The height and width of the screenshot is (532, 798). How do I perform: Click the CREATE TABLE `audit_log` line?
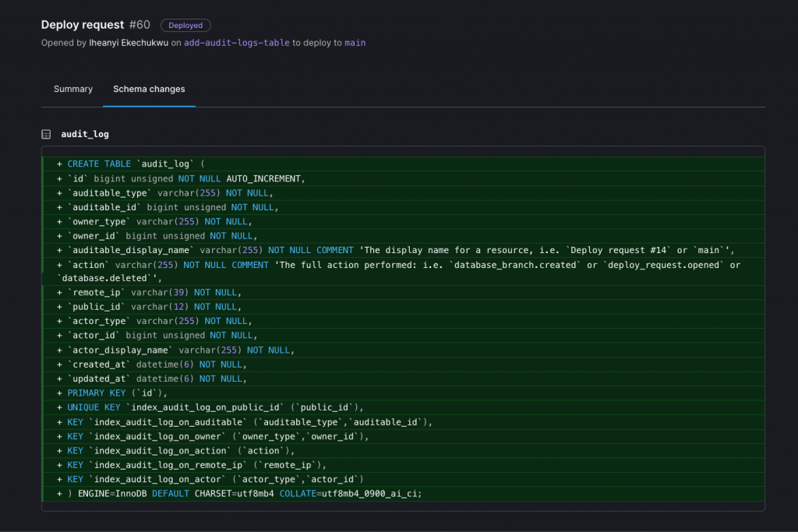[403, 164]
